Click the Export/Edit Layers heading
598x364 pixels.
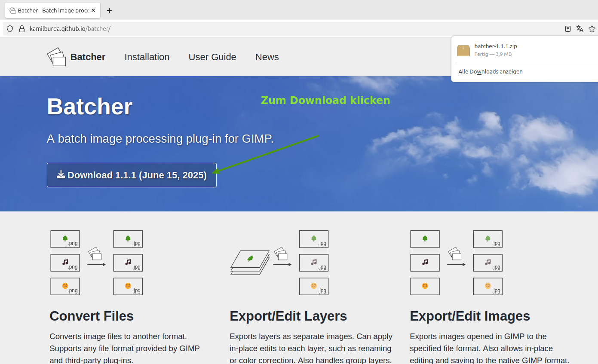(288, 316)
